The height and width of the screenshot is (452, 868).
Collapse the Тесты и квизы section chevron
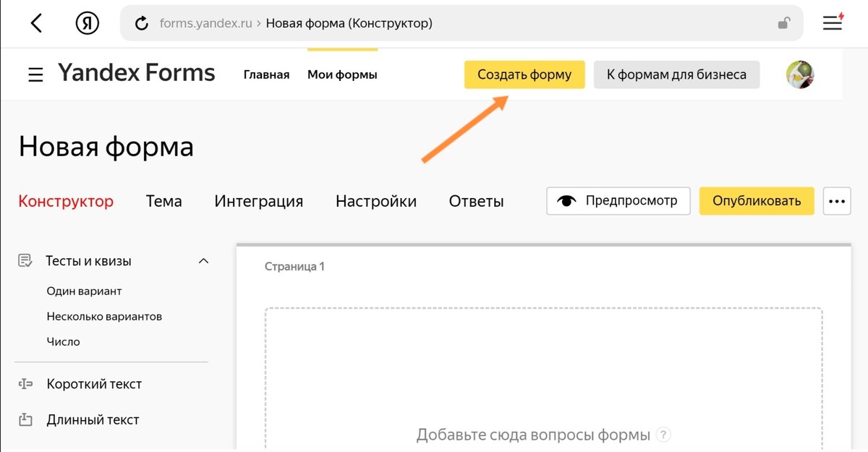tap(203, 260)
